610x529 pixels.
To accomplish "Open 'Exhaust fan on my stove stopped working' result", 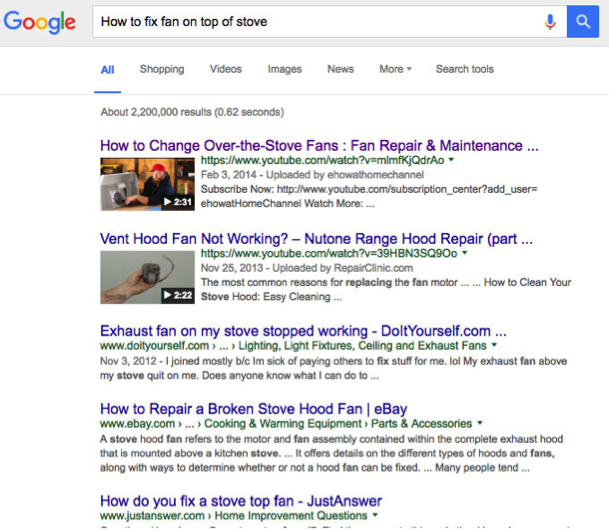I will click(303, 331).
